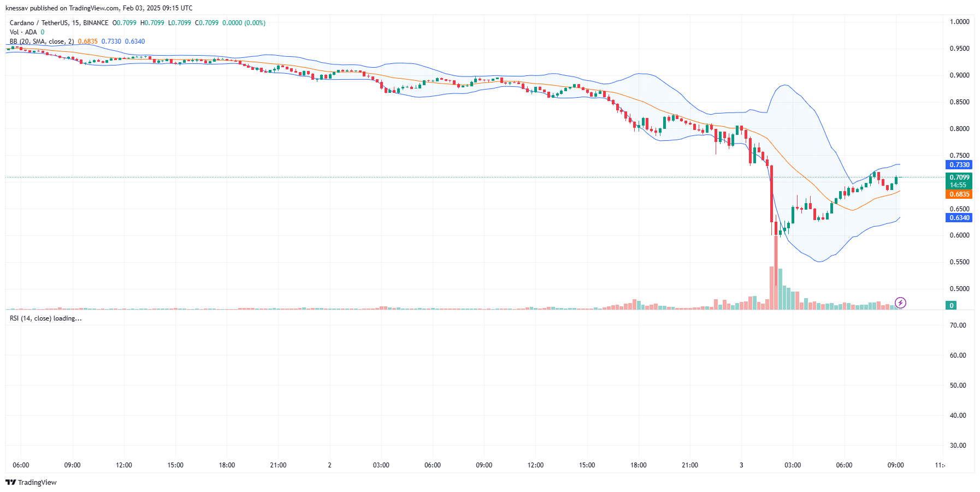Click the 12:00 time label before date 2
980x492 pixels.
(x=124, y=465)
